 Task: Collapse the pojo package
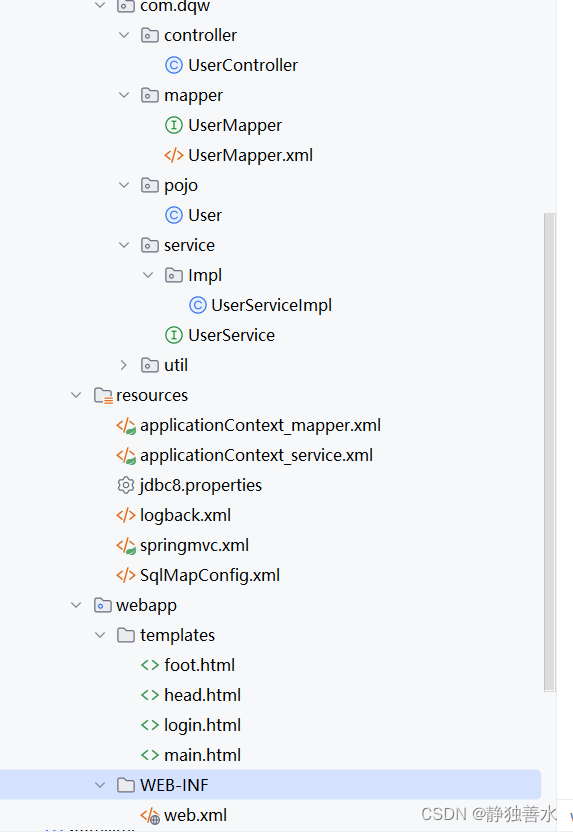[x=124, y=185]
